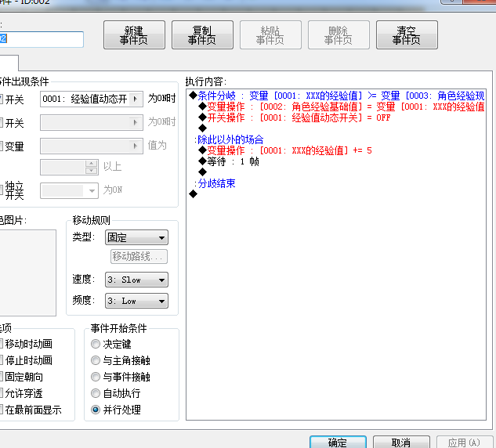
Task: Open the 独立开关 letter dropdown
Action: click(x=69, y=190)
